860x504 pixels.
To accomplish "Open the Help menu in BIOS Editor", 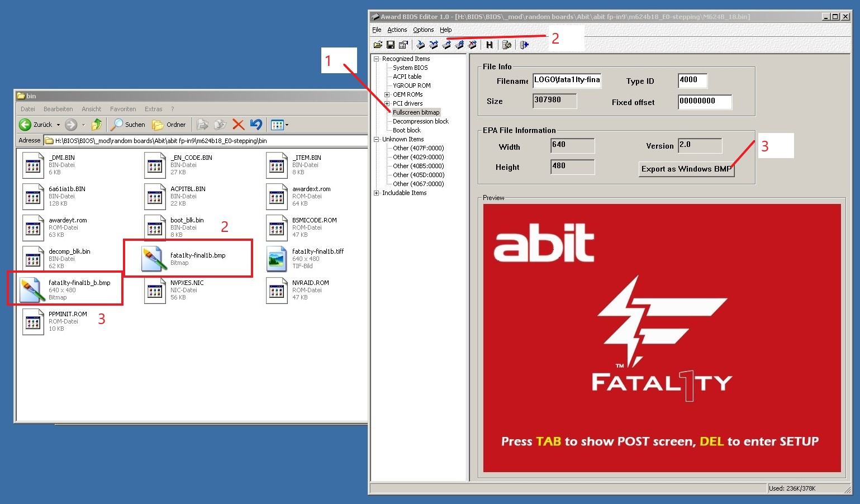I will 446,30.
